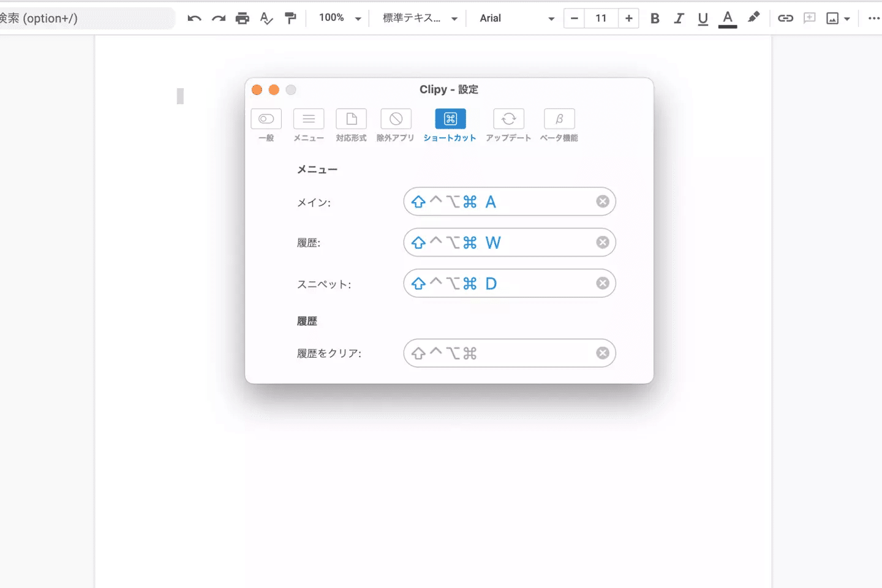882x588 pixels.
Task: Clear the メイン shortcut with its x button
Action: [x=603, y=202]
